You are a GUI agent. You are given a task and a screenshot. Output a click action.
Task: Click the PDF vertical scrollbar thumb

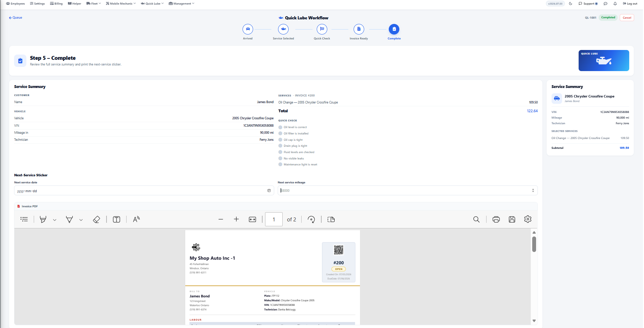534,244
